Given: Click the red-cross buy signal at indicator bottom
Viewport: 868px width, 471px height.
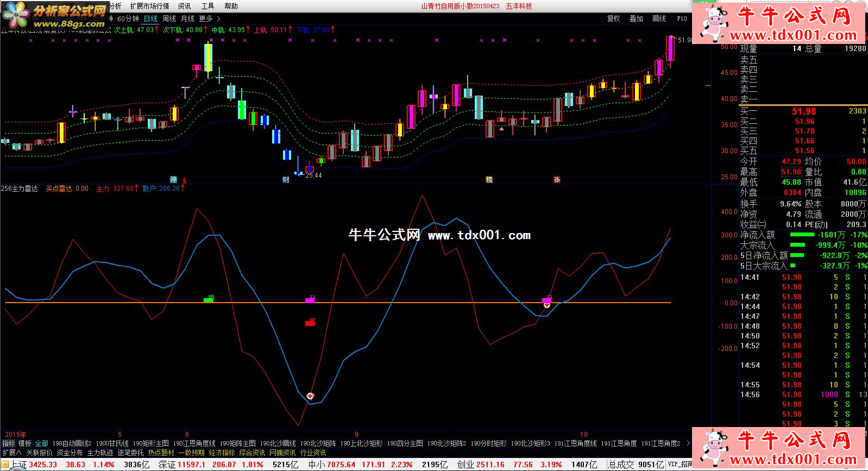Looking at the screenshot, I should click(310, 396).
